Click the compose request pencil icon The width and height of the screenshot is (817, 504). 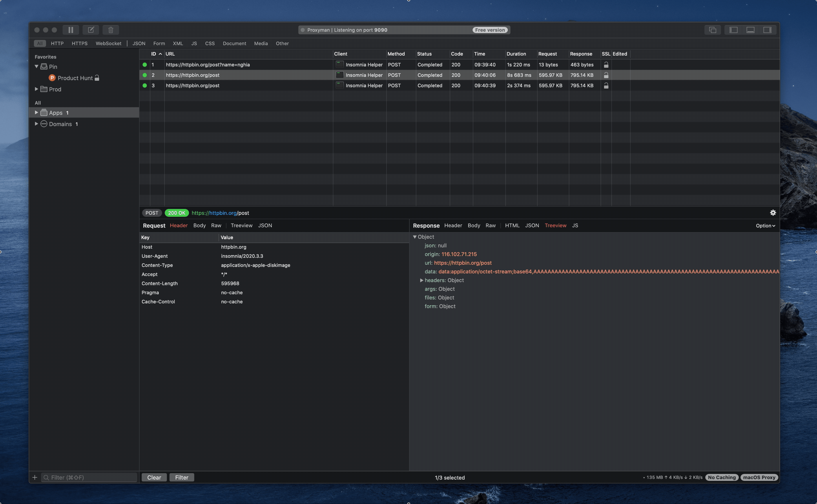91,30
